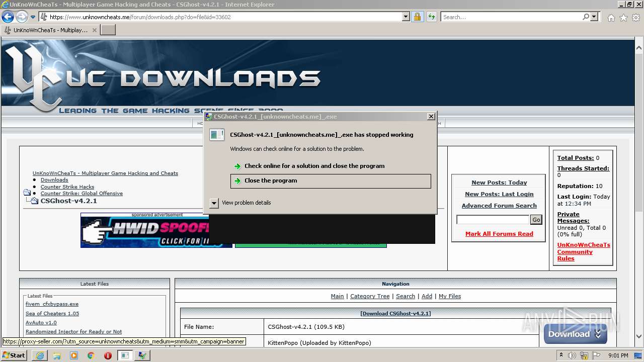The image size is (644, 362).
Task: Open Counter Strike: Global Offensive link
Action: (x=82, y=194)
